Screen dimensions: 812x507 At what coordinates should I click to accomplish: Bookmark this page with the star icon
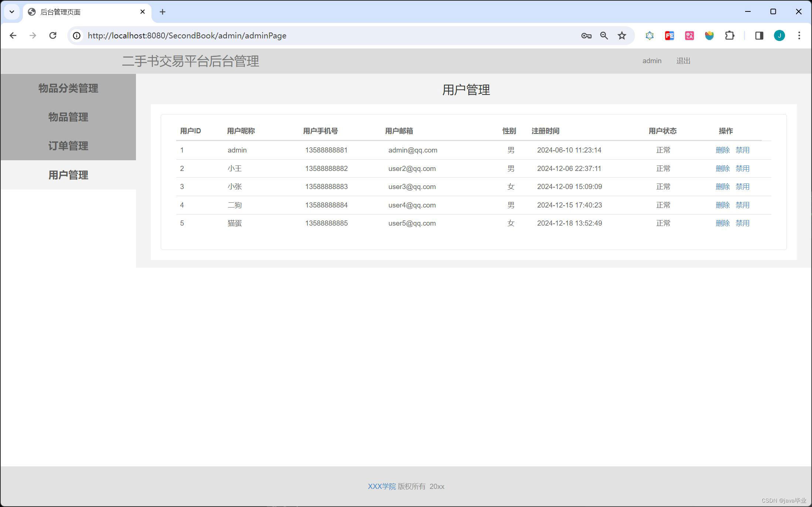[x=622, y=35]
